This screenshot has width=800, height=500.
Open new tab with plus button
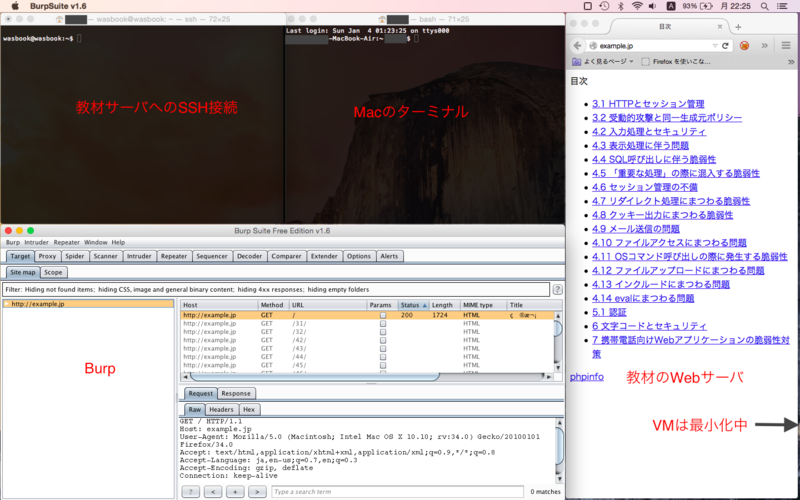click(738, 27)
